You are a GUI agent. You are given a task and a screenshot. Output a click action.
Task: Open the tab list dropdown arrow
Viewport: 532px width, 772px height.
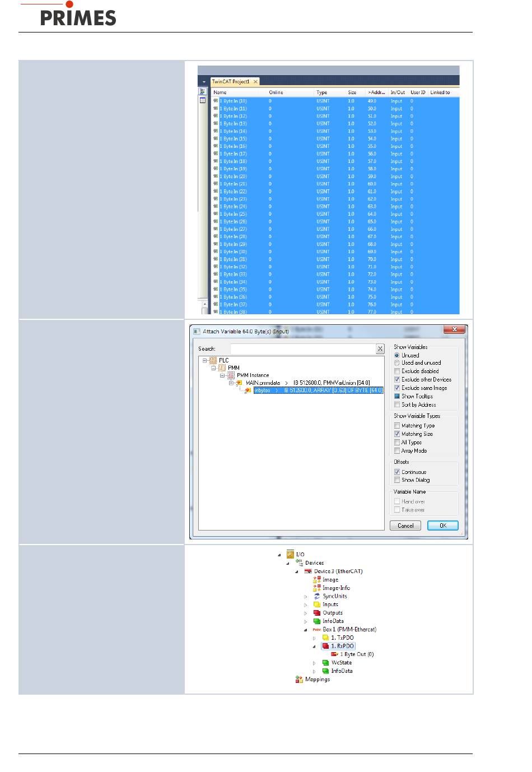point(204,82)
